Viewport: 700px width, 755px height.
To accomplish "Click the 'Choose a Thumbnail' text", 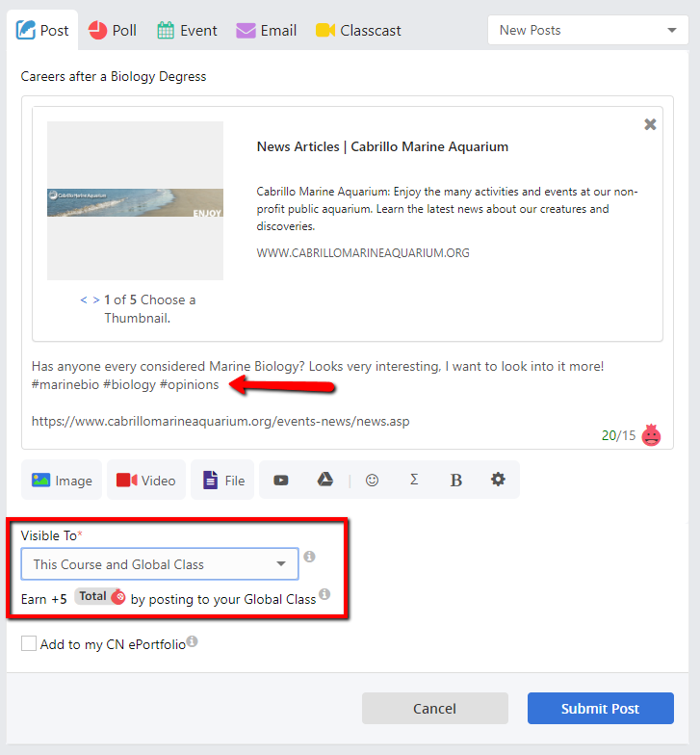I will click(x=150, y=308).
